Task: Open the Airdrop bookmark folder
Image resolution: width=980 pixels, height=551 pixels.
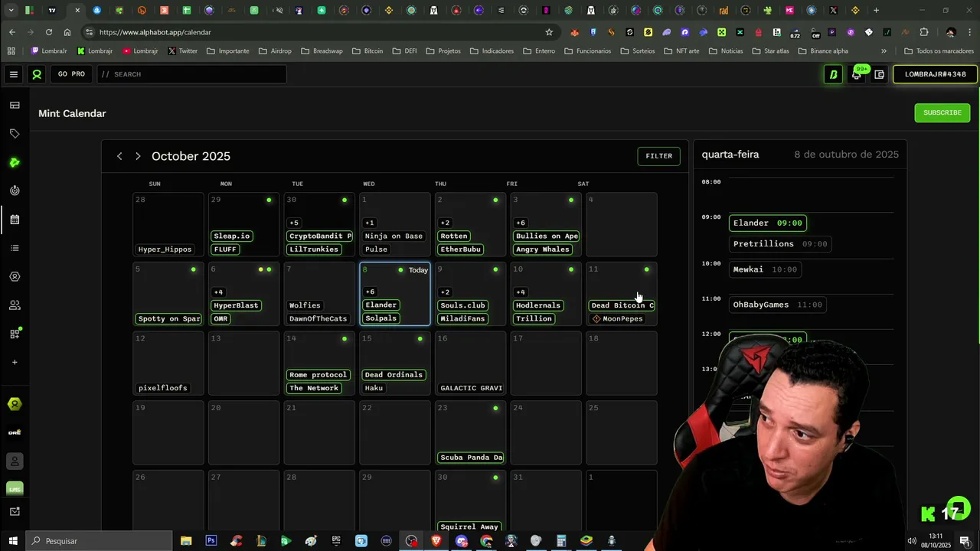Action: [274, 51]
